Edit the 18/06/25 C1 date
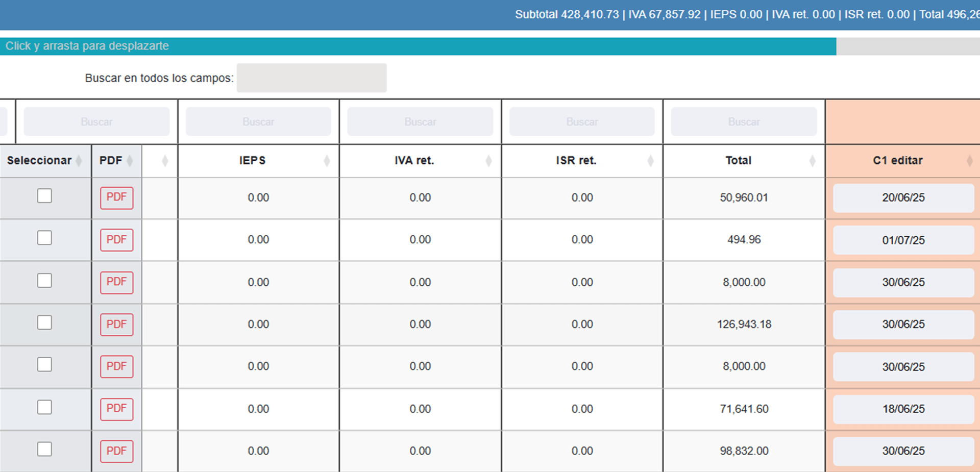Image resolution: width=980 pixels, height=472 pixels. 903,409
